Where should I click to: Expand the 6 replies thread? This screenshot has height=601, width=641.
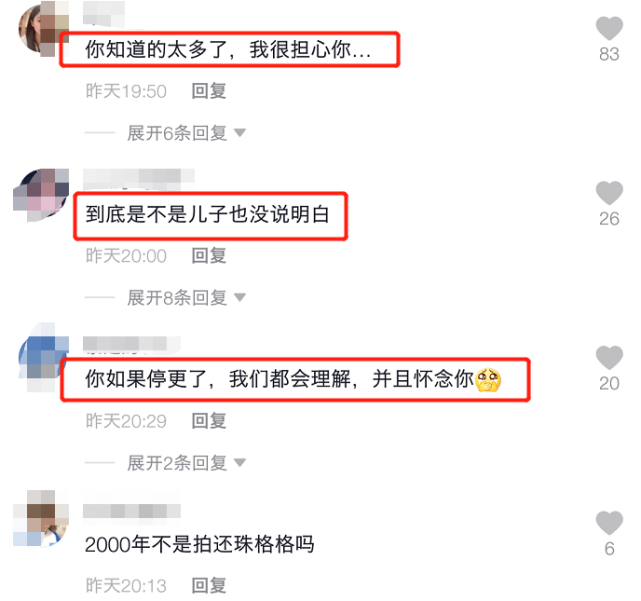tap(186, 133)
